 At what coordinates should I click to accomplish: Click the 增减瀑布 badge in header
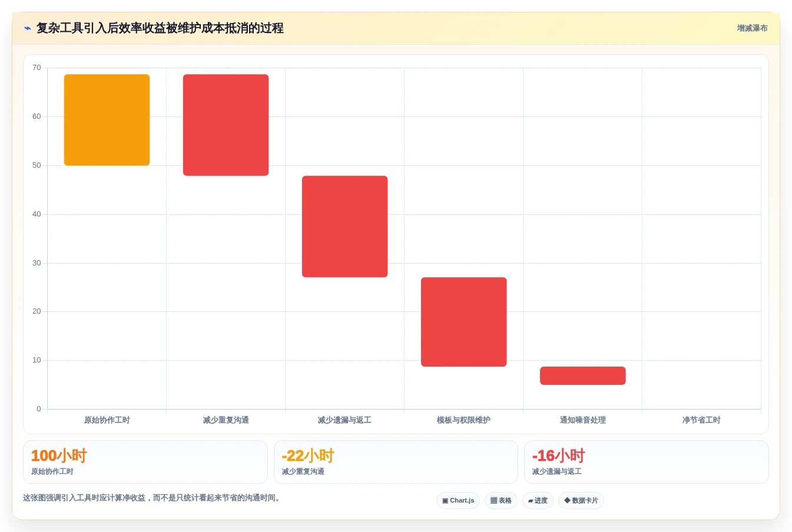(x=752, y=28)
